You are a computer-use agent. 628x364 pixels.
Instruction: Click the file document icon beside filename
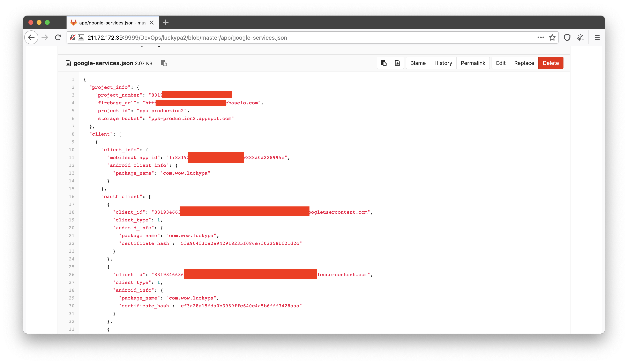pos(68,63)
